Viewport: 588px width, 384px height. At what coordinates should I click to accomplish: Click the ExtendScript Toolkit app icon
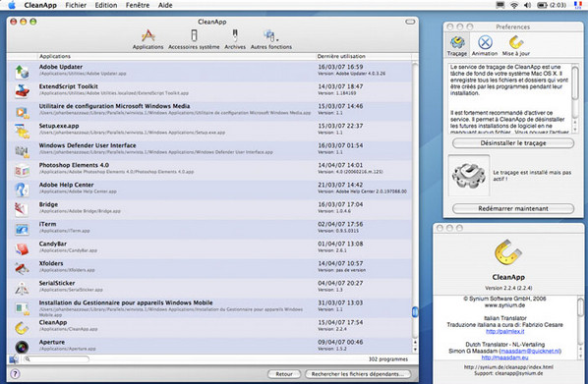(x=22, y=91)
